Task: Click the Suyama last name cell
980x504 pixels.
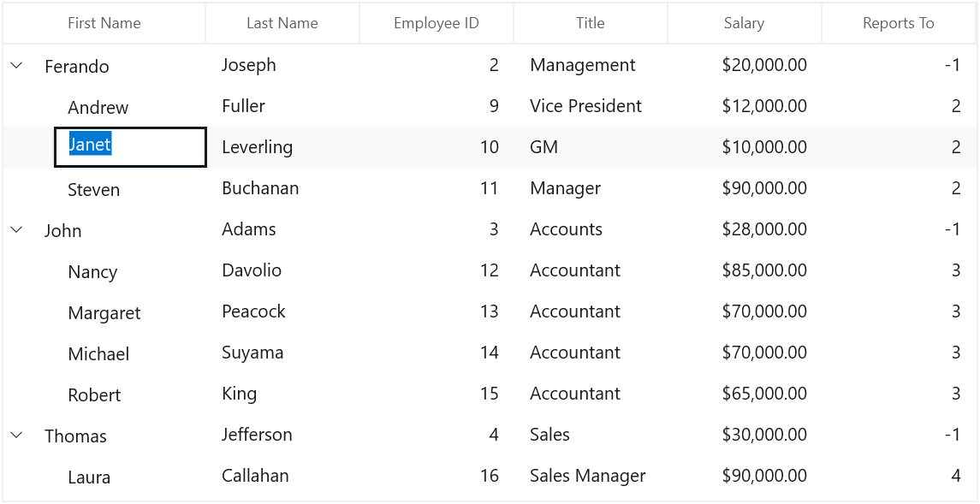Action: [x=282, y=353]
